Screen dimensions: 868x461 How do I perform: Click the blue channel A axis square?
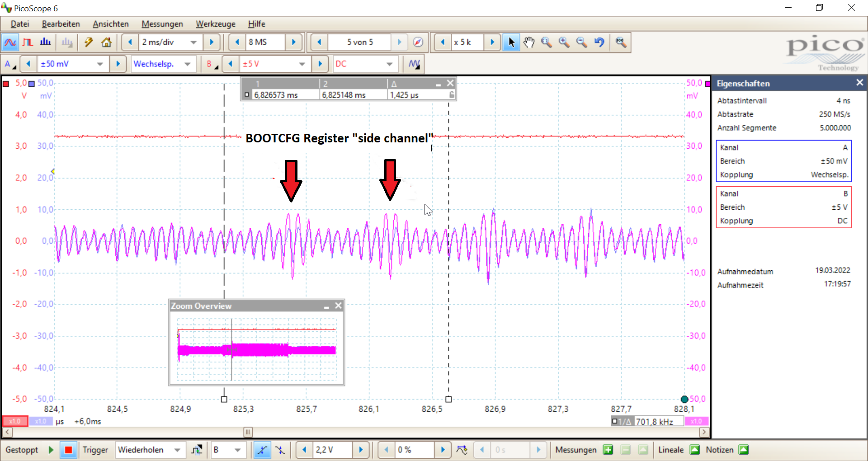point(32,84)
